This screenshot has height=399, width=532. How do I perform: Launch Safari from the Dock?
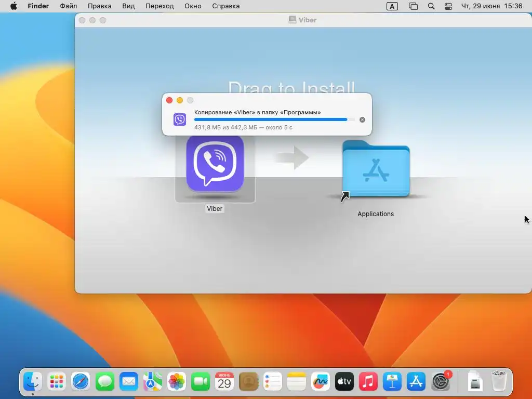[81, 382]
